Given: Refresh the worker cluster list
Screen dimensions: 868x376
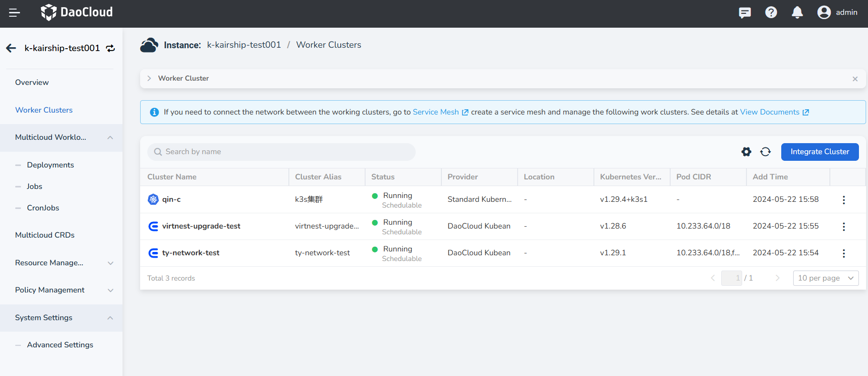Looking at the screenshot, I should [766, 152].
